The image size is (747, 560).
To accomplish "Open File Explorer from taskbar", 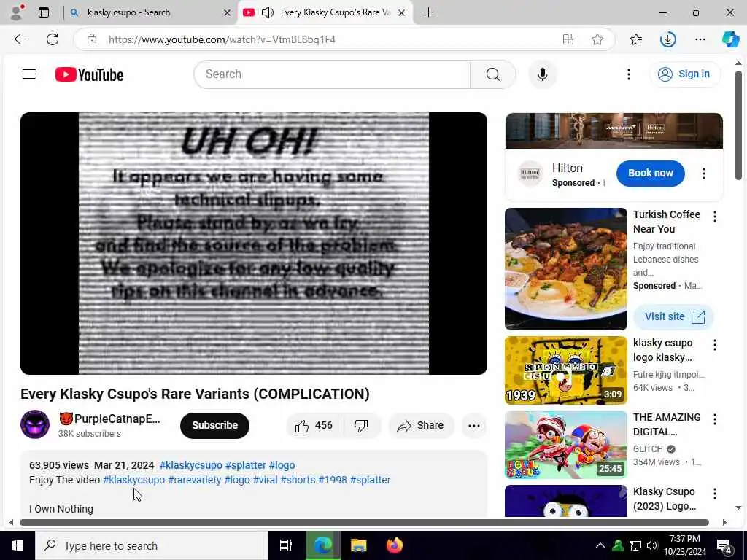I will [358, 545].
